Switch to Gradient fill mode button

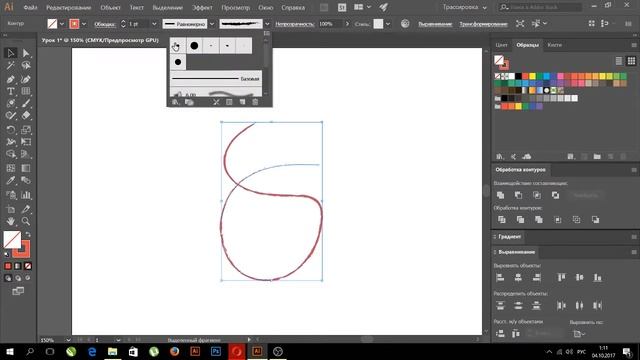(x=18, y=266)
